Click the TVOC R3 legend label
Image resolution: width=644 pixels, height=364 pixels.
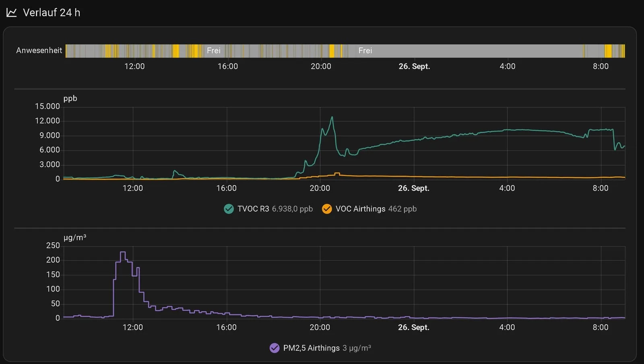[x=253, y=209]
